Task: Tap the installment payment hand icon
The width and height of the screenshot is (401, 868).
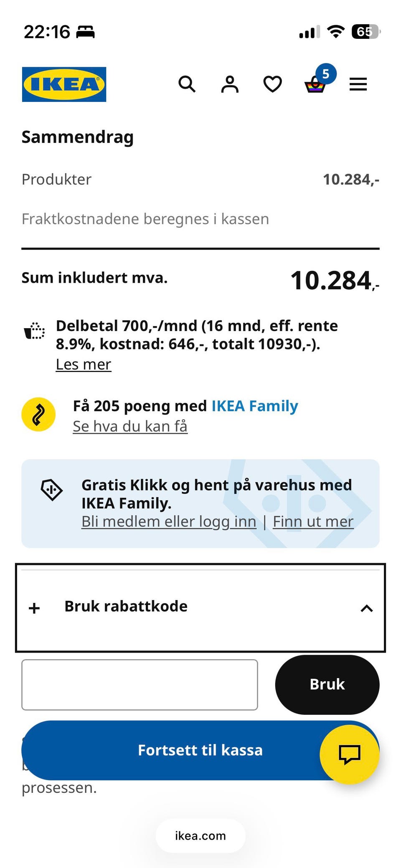Action: point(34,331)
